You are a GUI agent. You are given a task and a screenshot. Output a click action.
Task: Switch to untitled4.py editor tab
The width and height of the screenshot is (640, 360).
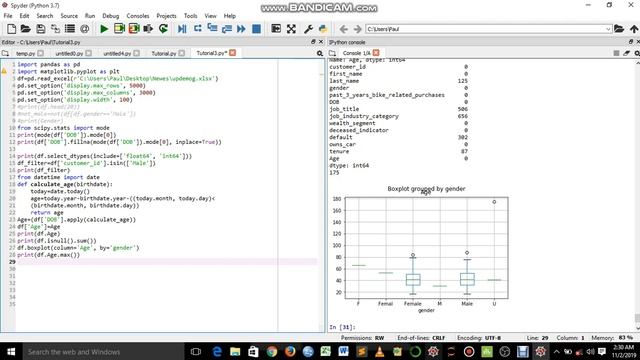click(117, 53)
